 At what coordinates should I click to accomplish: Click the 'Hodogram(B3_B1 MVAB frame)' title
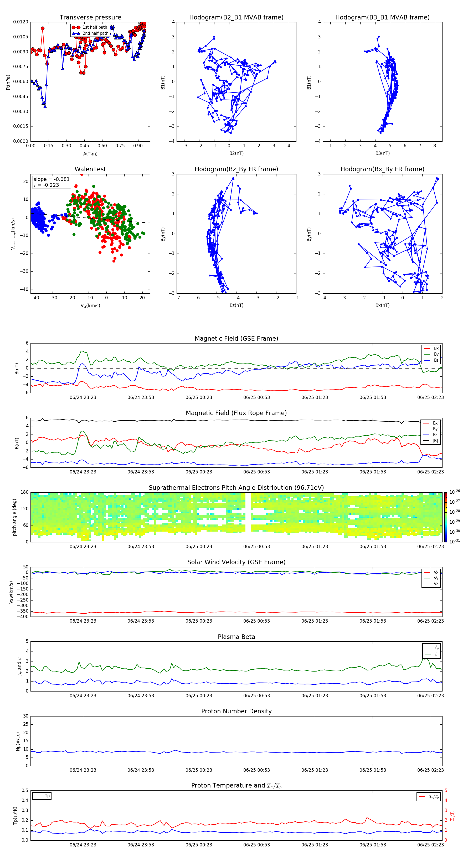pyautogui.click(x=382, y=18)
